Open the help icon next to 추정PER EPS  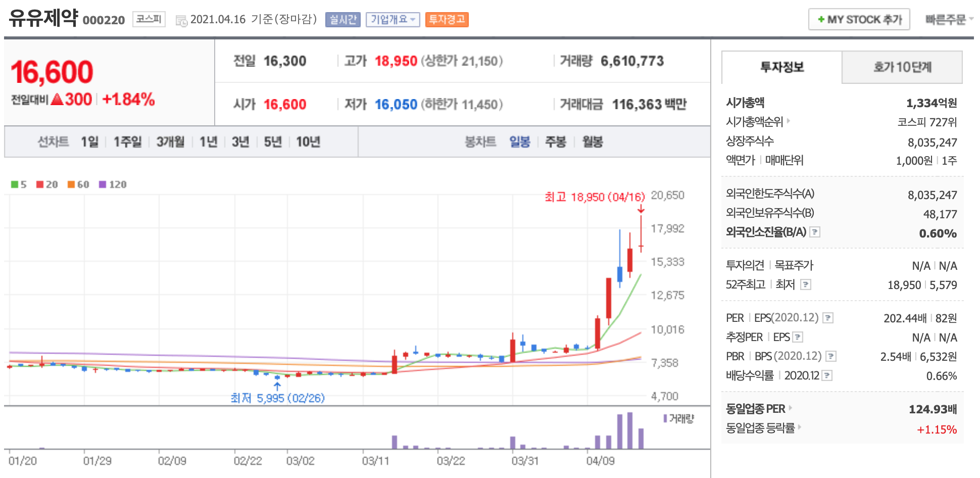coord(798,337)
